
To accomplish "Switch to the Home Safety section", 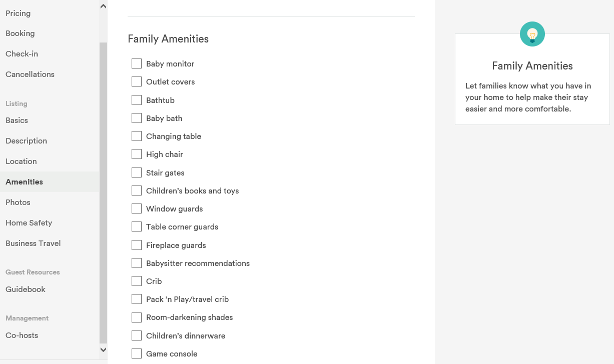I will [29, 222].
